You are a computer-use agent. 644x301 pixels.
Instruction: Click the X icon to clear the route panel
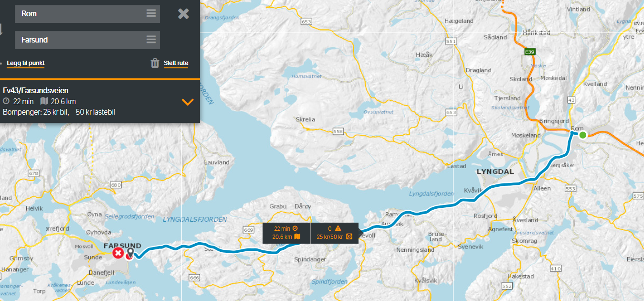(x=183, y=14)
